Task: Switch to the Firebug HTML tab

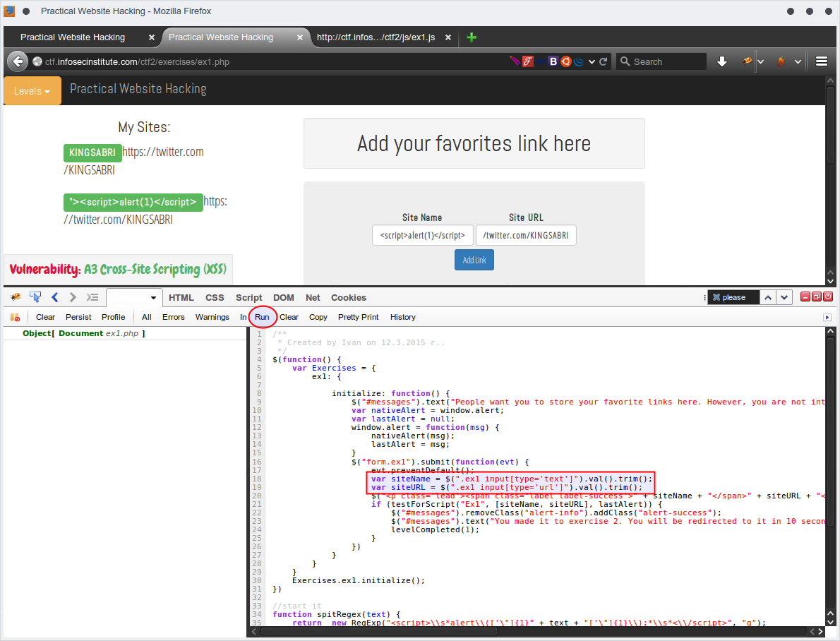Action: click(181, 297)
